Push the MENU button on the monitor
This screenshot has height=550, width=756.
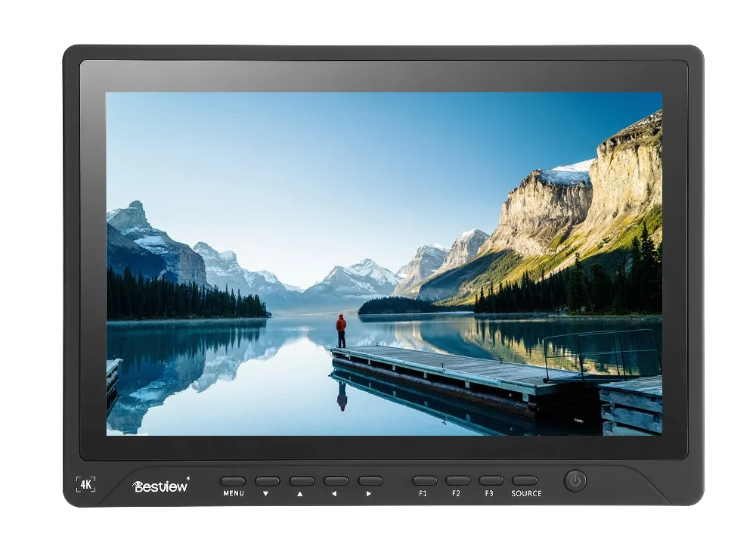[233, 481]
